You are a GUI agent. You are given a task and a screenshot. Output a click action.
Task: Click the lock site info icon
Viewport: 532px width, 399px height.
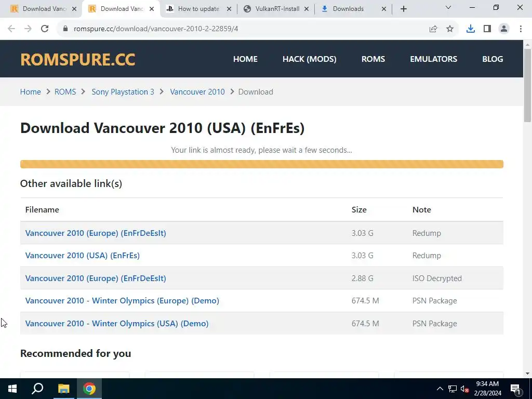(x=65, y=29)
